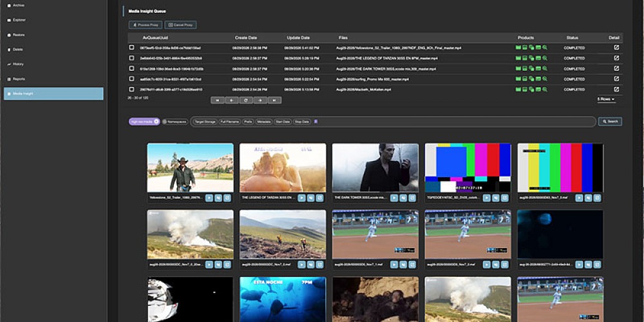Select checkbox for Yellowstone_S2_Trailer row

tap(131, 48)
